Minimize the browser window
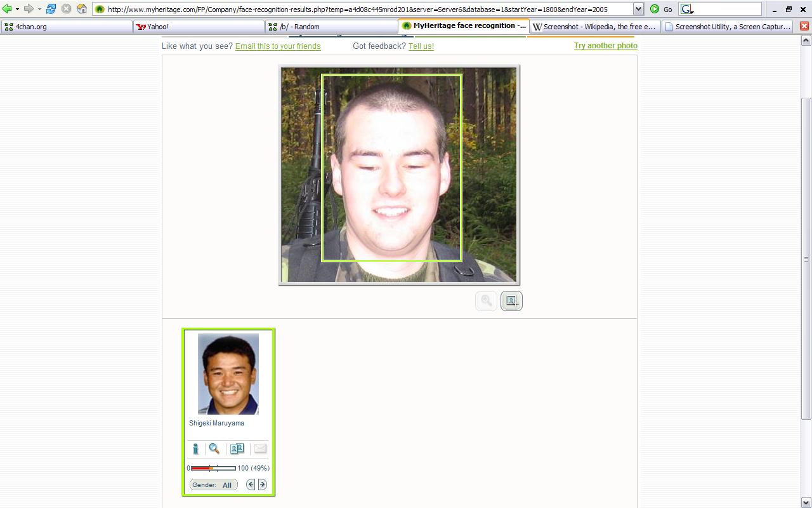 [775, 10]
